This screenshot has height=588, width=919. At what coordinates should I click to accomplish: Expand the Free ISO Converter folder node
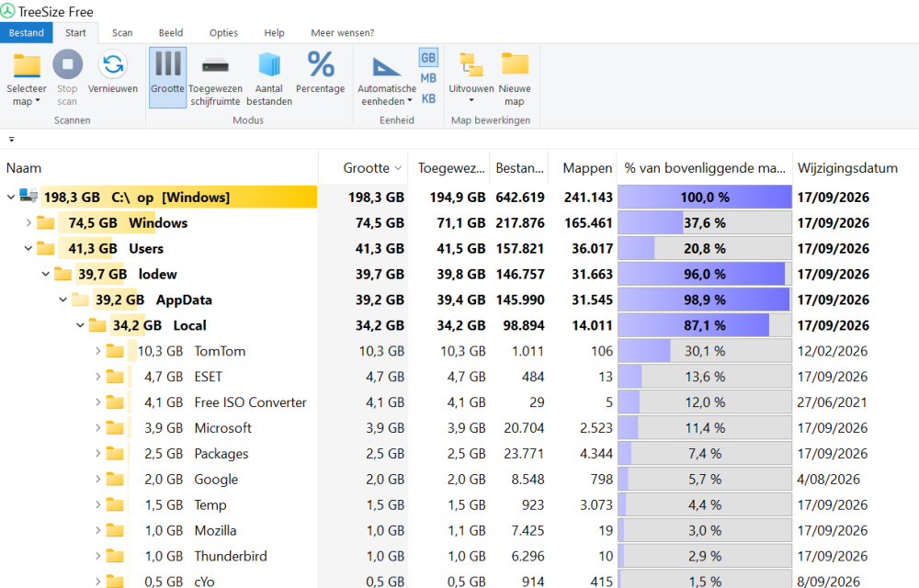[x=98, y=401]
